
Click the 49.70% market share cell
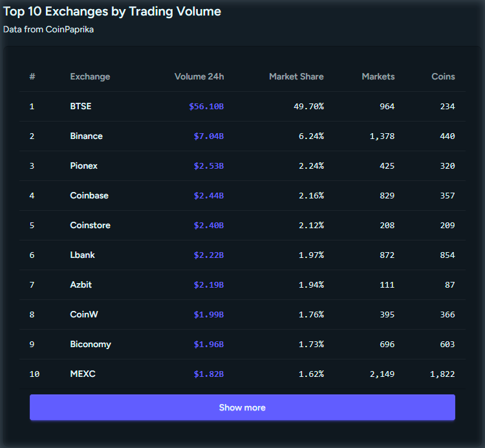pyautogui.click(x=308, y=107)
